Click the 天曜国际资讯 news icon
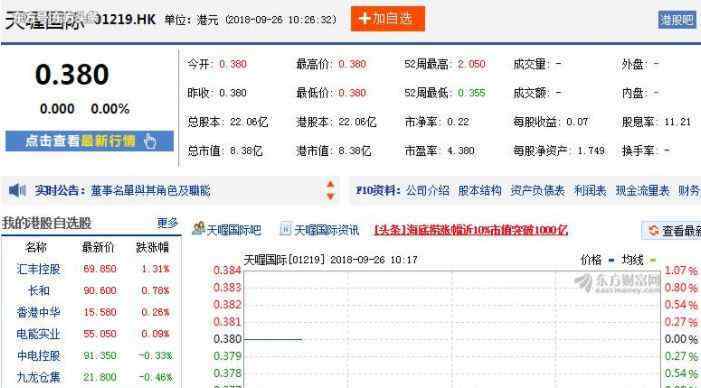 point(285,229)
